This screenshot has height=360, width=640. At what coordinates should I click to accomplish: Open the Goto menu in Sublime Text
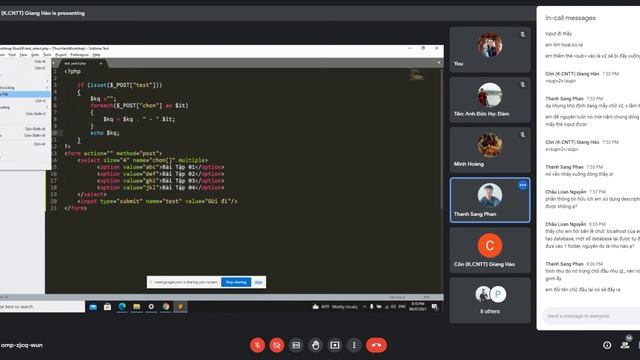[x=35, y=55]
